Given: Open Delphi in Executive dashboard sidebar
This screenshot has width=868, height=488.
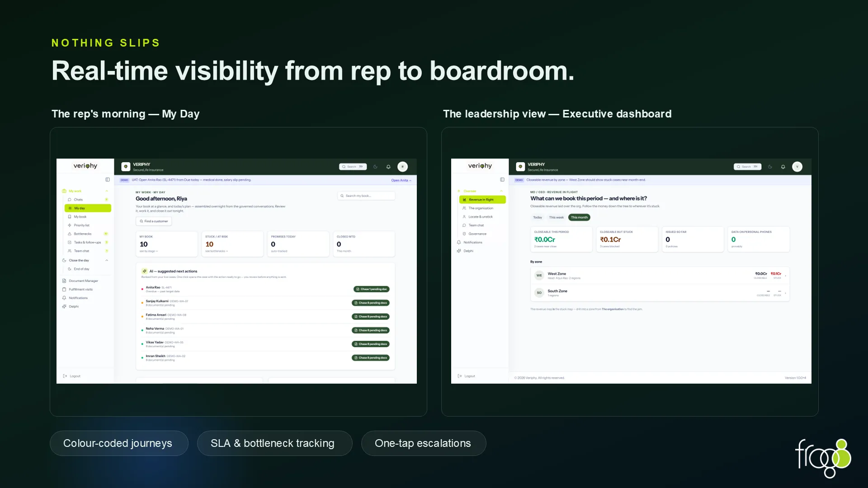Looking at the screenshot, I should [x=480, y=251].
